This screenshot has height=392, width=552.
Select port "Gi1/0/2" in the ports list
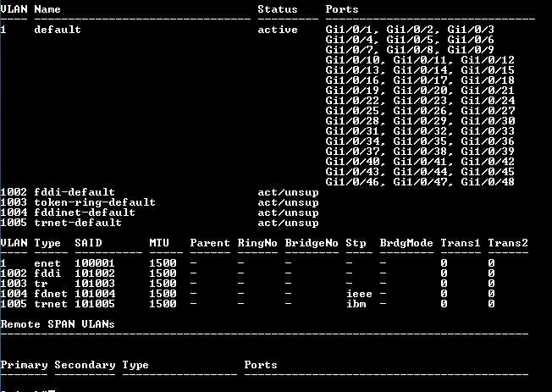coord(410,30)
